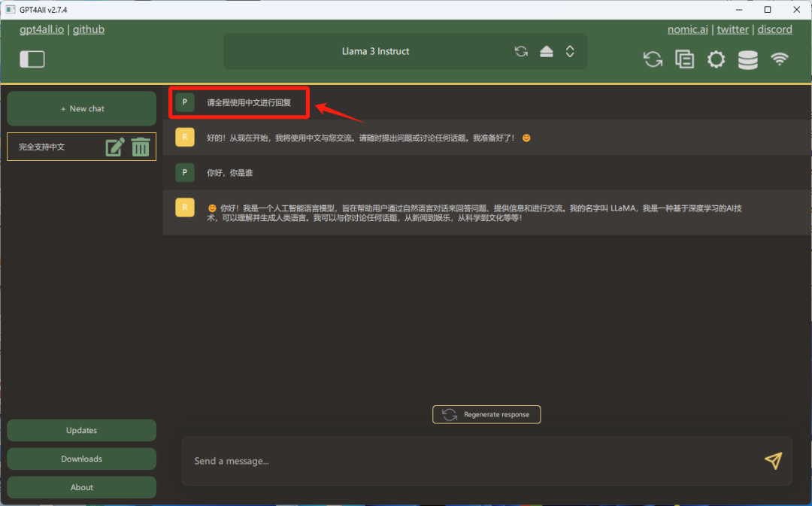The image size is (812, 506).
Task: Open the Downloads dialog
Action: coord(82,459)
